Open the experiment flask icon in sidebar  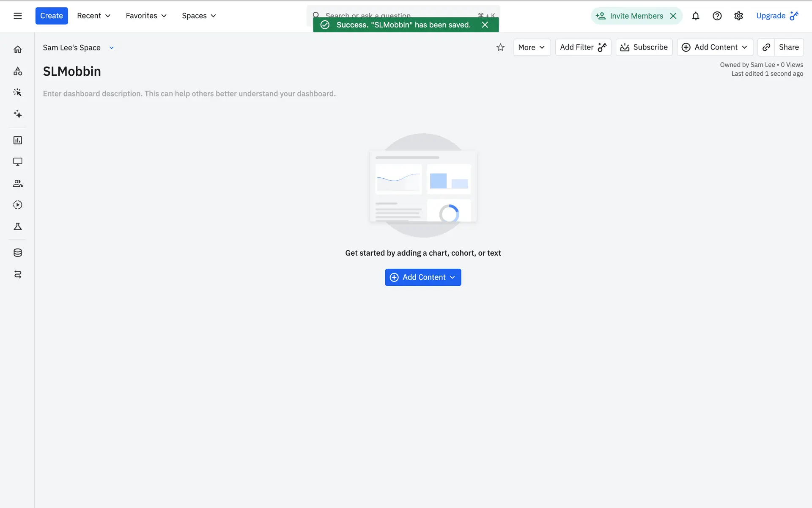tap(17, 226)
